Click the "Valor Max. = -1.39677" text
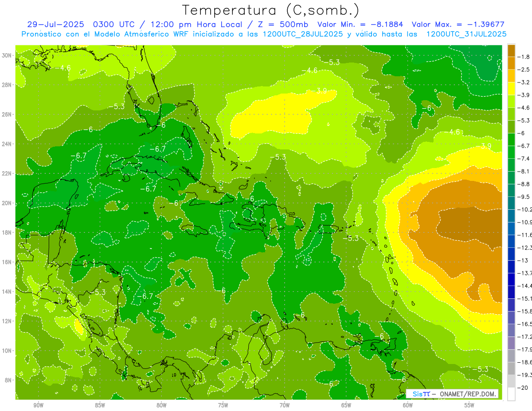This screenshot has width=532, height=411. pyautogui.click(x=458, y=24)
